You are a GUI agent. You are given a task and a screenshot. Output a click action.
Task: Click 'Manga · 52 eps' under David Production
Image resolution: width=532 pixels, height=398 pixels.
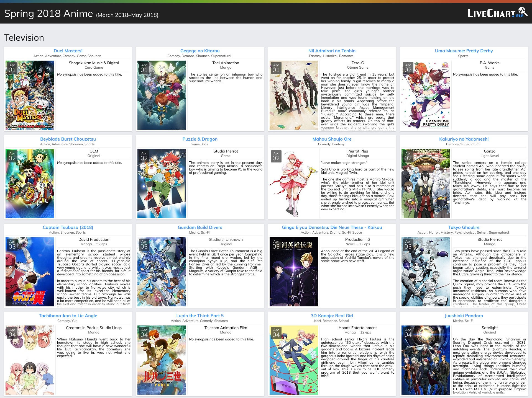coord(94,244)
